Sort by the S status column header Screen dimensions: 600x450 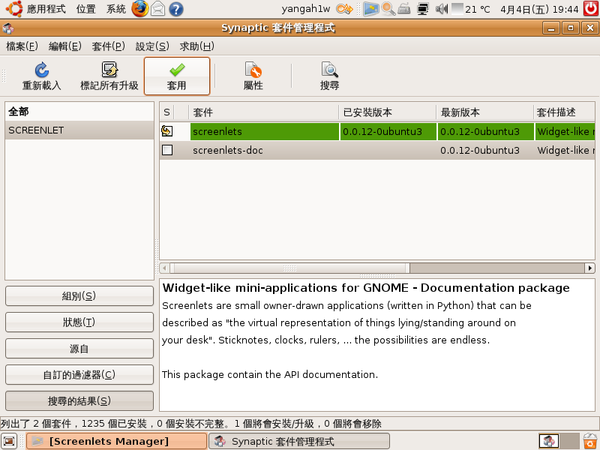167,112
